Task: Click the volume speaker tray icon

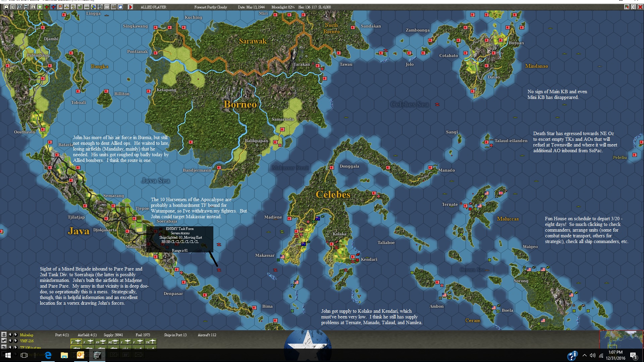Action: click(593, 355)
